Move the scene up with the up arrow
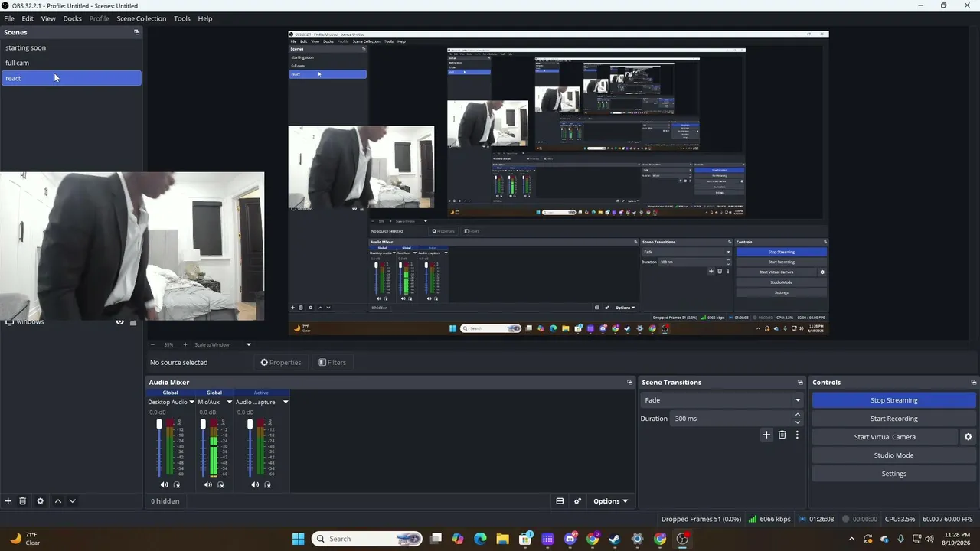Screen dimensions: 980x551 pos(57,501)
